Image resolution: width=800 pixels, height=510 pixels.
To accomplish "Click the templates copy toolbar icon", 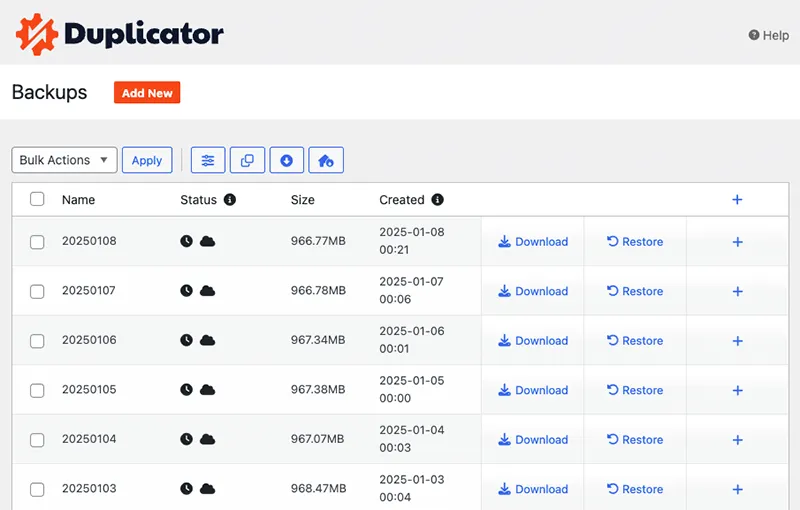I will (247, 160).
